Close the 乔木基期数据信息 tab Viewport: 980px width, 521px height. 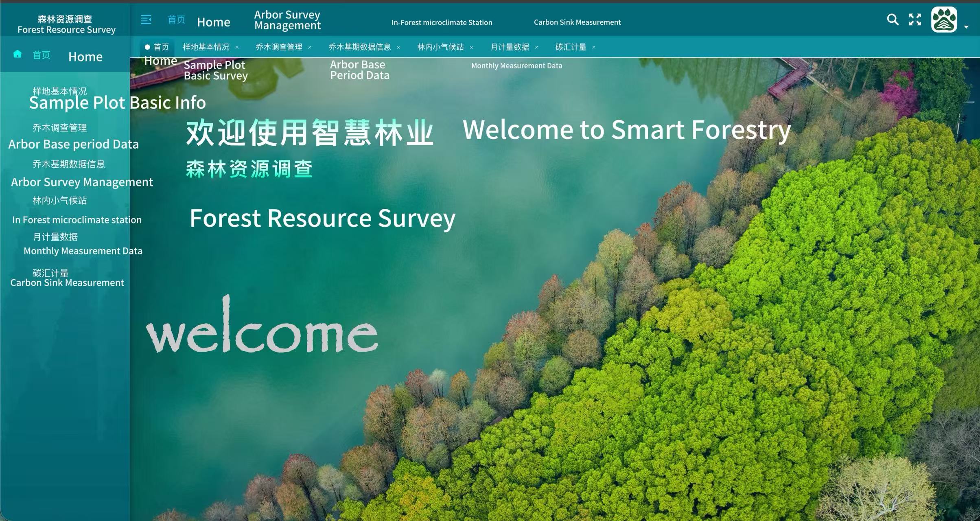coord(398,48)
